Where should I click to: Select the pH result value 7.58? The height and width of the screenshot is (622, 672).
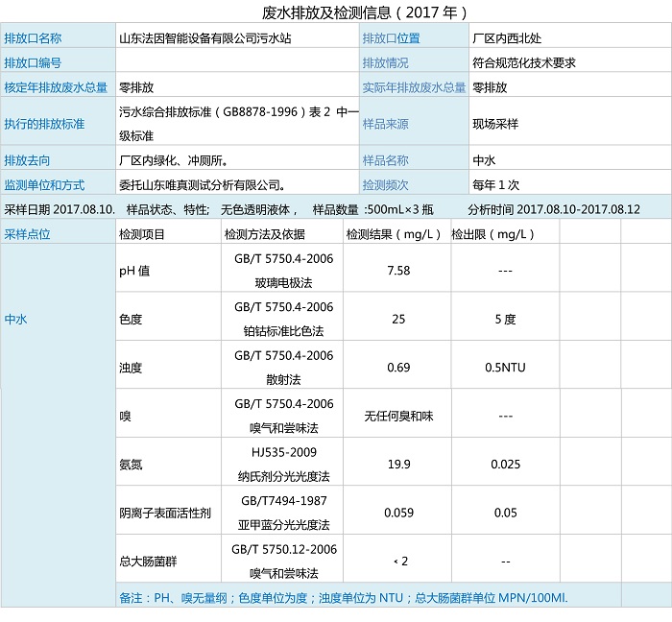(x=397, y=271)
